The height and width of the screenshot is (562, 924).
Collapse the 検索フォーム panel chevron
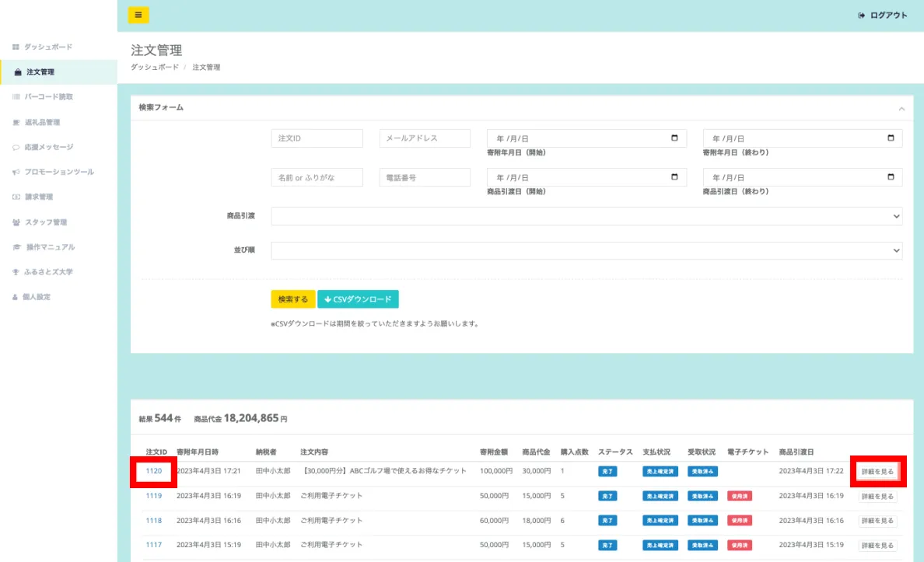(x=901, y=108)
